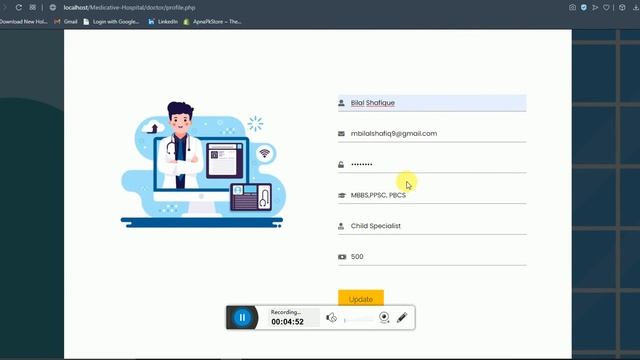Click the fee field showing 500
Screen dimensions: 640x360
point(432,257)
